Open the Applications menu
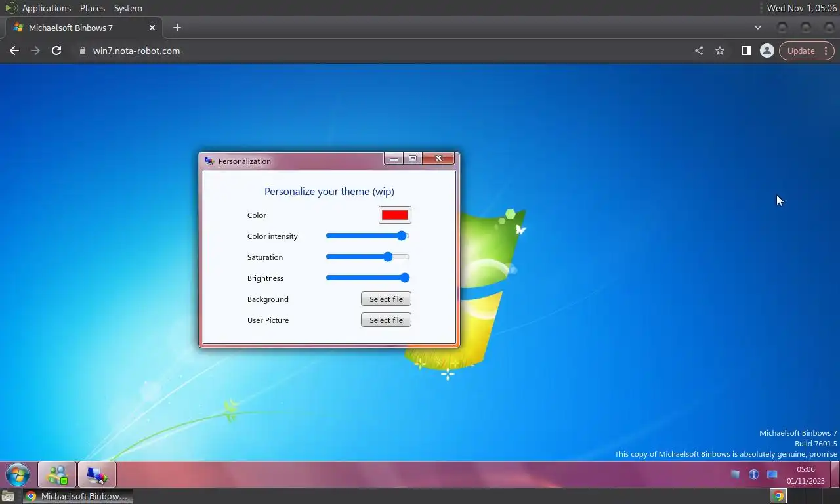Image resolution: width=840 pixels, height=504 pixels. point(46,8)
